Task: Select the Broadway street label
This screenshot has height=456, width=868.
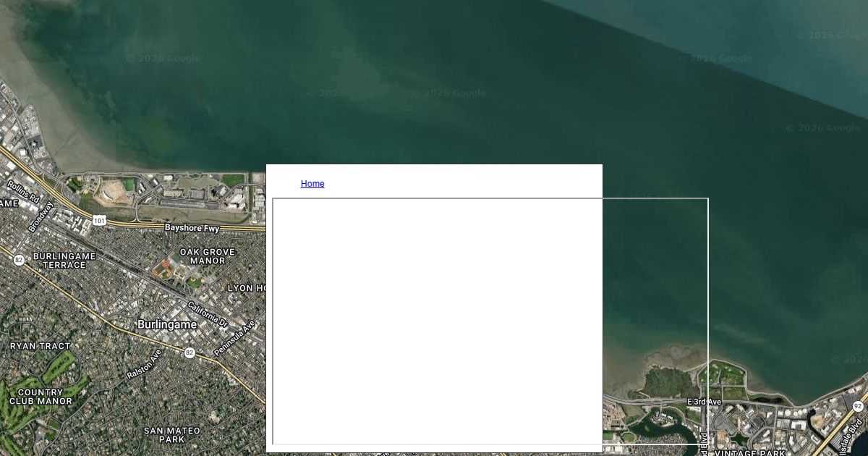Action: coord(41,217)
